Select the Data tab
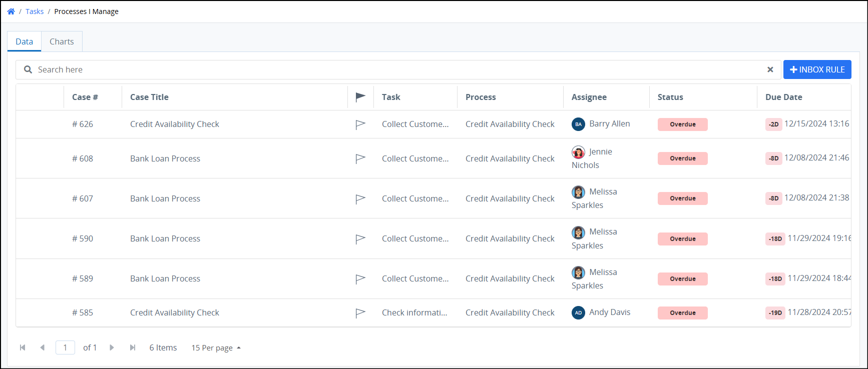Screen dimensions: 868x369 pyautogui.click(x=24, y=41)
